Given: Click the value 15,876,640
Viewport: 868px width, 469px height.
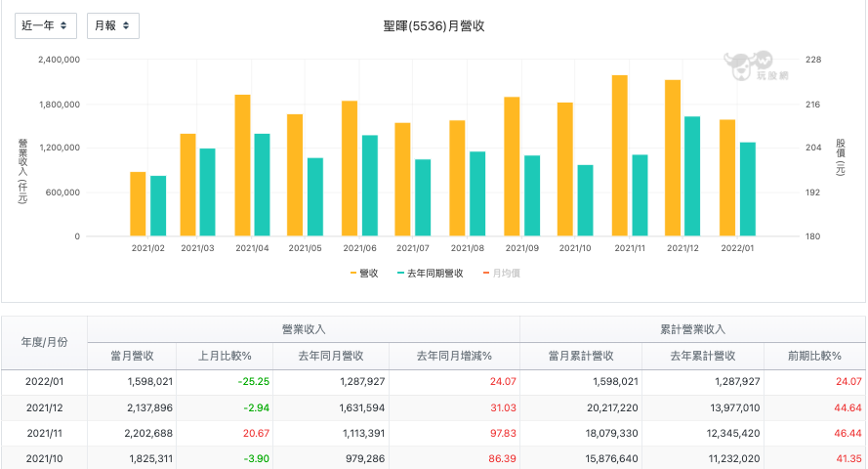Looking at the screenshot, I should (611, 458).
